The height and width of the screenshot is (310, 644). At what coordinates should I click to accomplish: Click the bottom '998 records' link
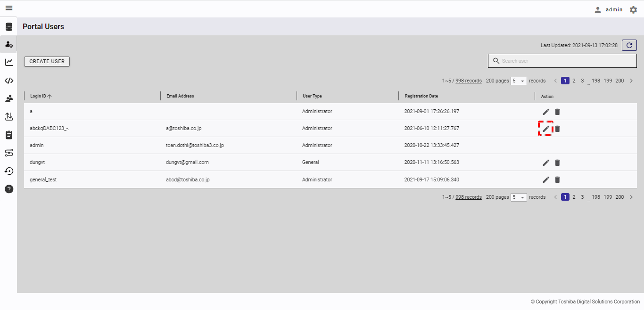469,197
